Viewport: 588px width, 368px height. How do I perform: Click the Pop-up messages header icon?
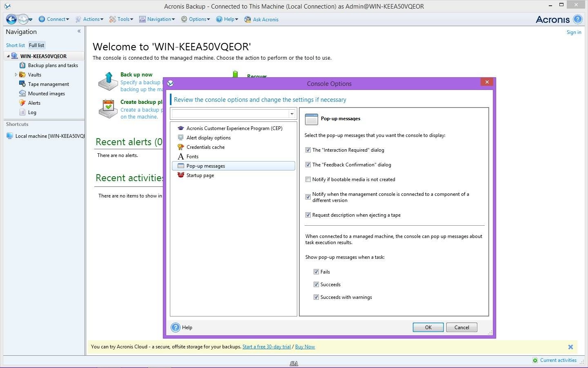click(312, 119)
